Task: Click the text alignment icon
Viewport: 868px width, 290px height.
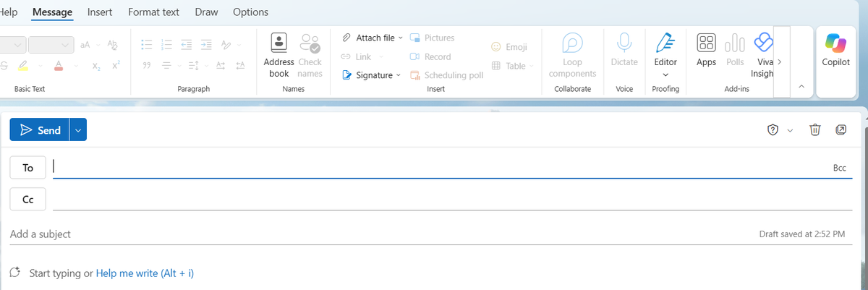Action: (x=166, y=66)
